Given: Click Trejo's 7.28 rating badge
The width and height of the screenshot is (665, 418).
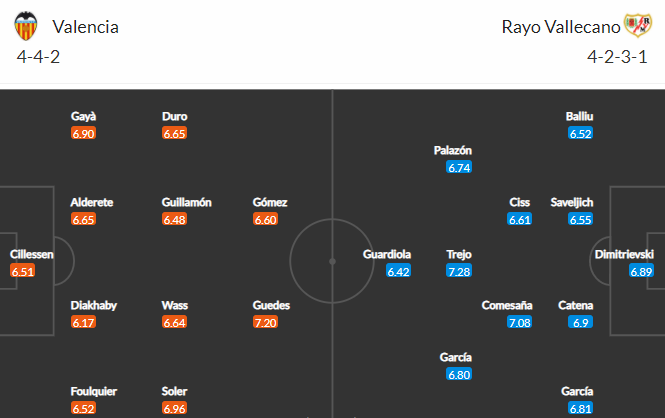Looking at the screenshot, I should coord(459,271).
